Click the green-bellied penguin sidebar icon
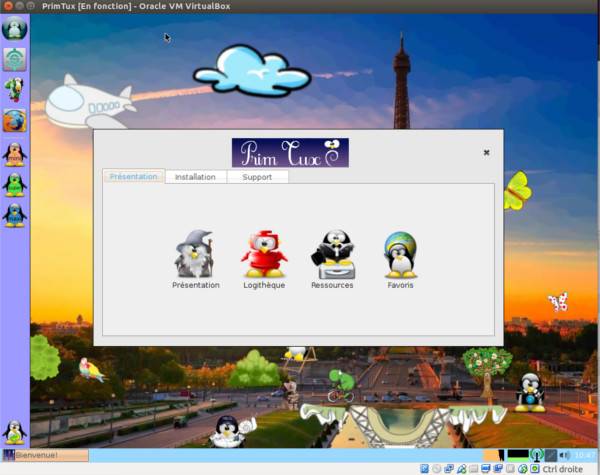The image size is (600, 475). point(15,185)
